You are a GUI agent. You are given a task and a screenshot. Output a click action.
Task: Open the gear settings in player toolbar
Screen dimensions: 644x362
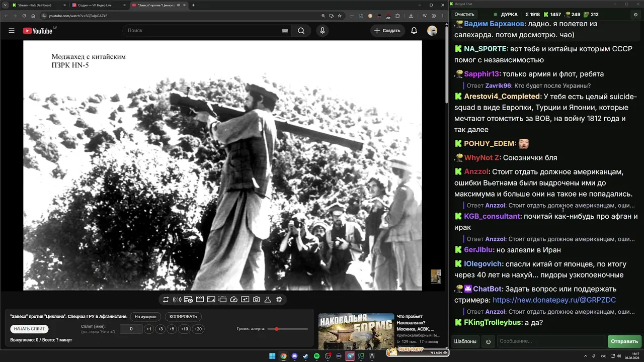[x=279, y=300]
